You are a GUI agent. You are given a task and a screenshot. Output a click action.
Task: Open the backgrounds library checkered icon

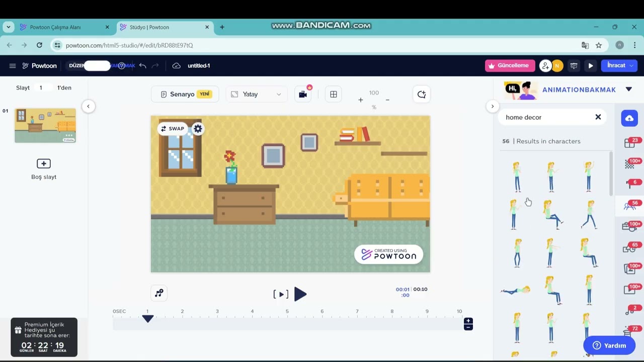[x=630, y=164]
